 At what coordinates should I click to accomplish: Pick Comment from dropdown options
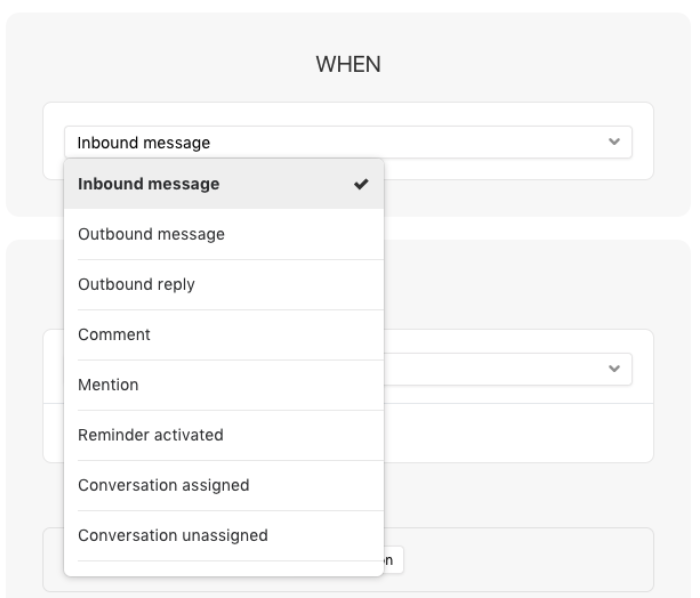tap(224, 335)
